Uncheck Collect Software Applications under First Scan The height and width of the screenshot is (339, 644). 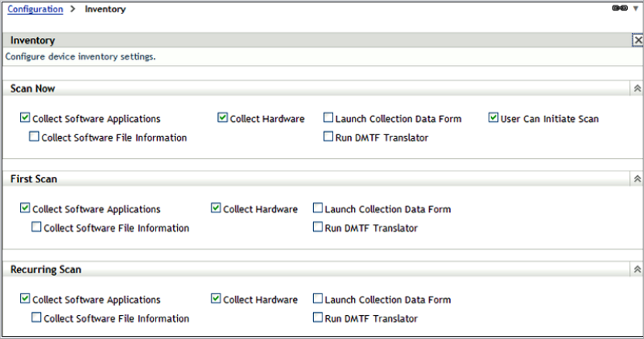[x=26, y=208]
